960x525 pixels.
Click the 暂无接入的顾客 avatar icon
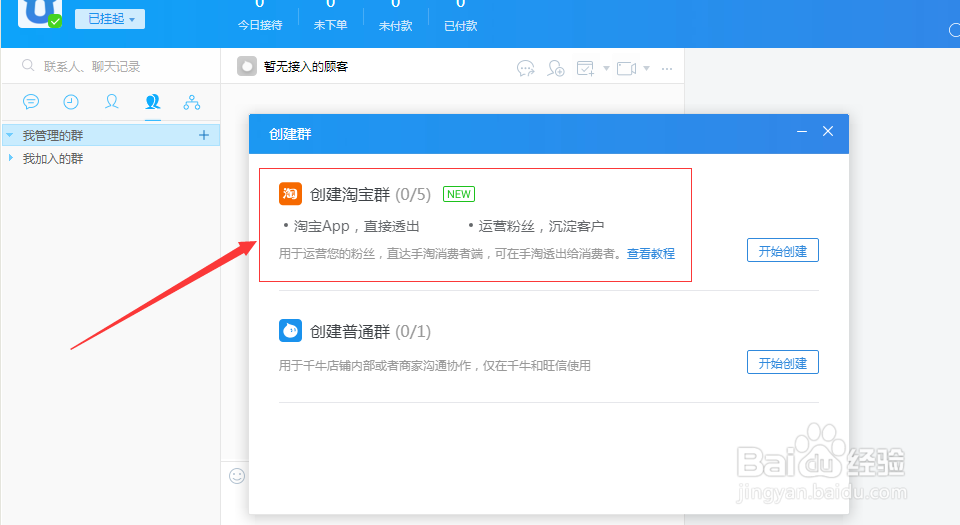pyautogui.click(x=247, y=66)
